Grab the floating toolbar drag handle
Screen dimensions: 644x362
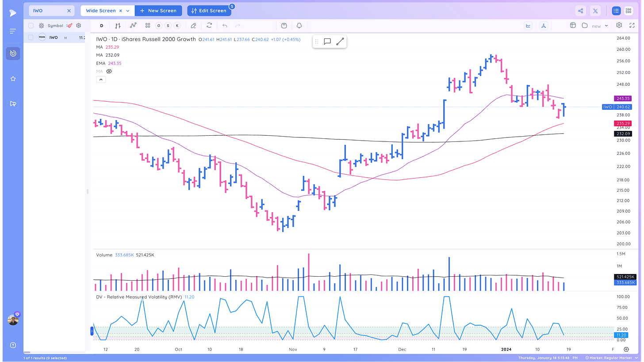[x=317, y=42]
